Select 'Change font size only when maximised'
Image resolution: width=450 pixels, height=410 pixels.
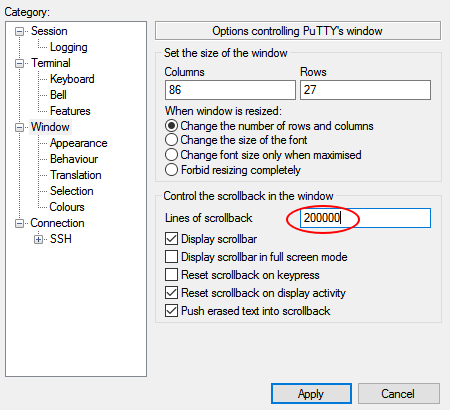tap(263, 155)
